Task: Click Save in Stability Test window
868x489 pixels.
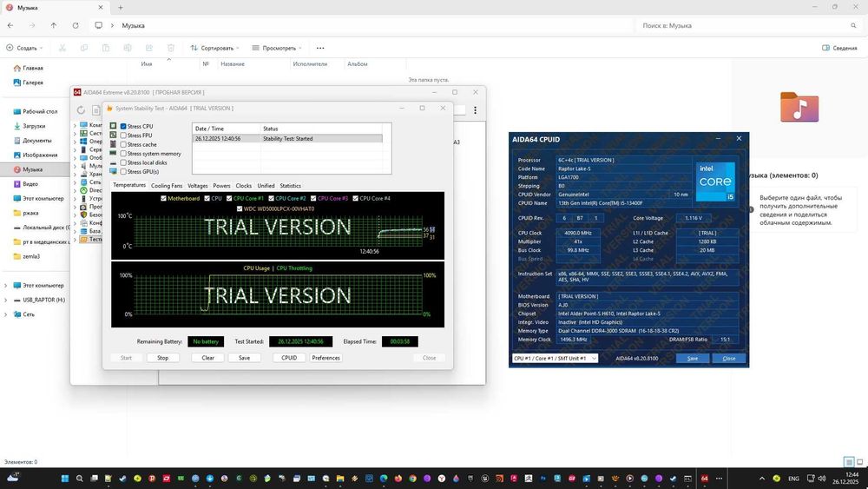Action: [x=244, y=358]
